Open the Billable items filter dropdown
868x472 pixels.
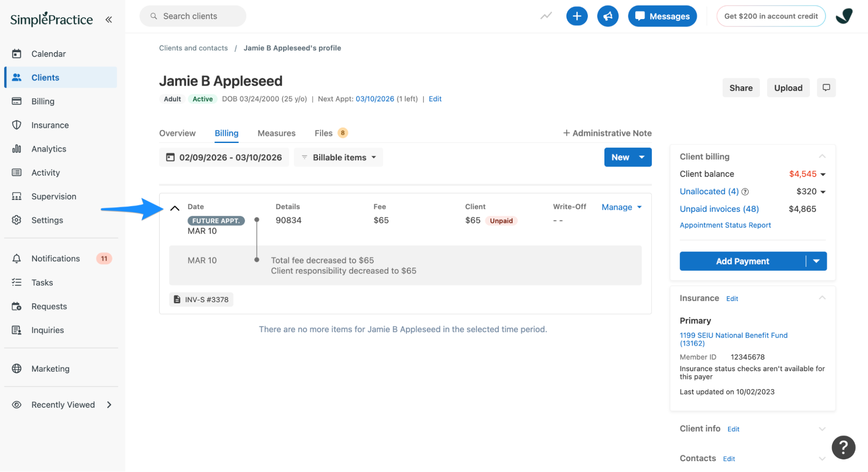339,157
